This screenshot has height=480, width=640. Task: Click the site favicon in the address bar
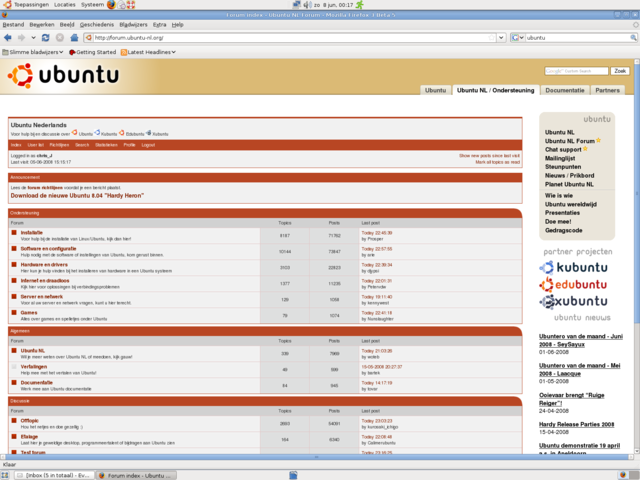coord(89,38)
